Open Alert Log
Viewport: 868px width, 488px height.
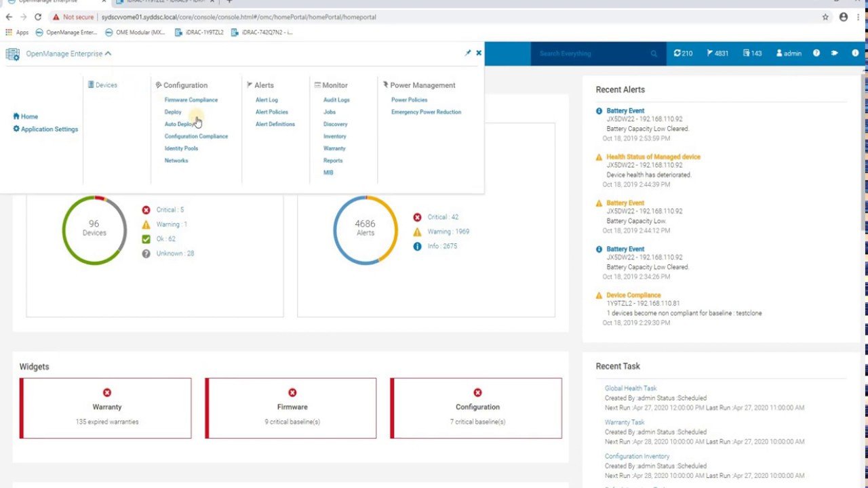267,100
